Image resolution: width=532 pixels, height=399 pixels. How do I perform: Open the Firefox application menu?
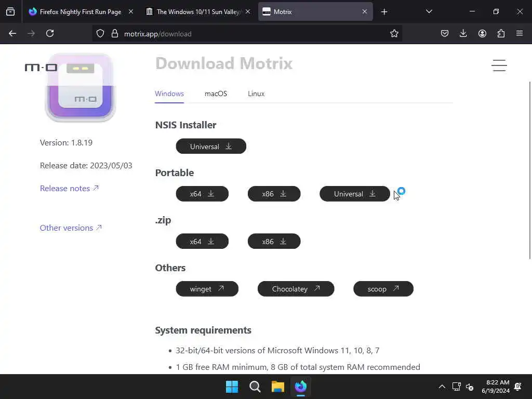pos(520,34)
